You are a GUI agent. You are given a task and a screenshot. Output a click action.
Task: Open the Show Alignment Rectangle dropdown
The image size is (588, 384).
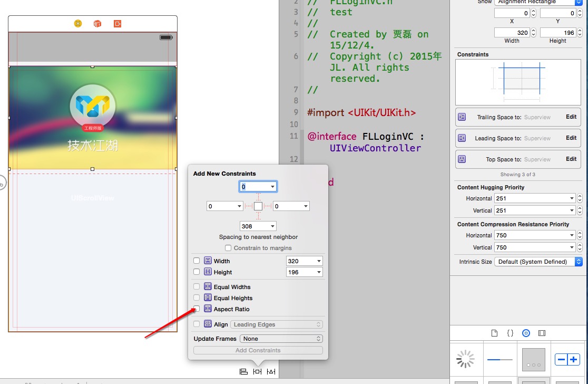(539, 2)
